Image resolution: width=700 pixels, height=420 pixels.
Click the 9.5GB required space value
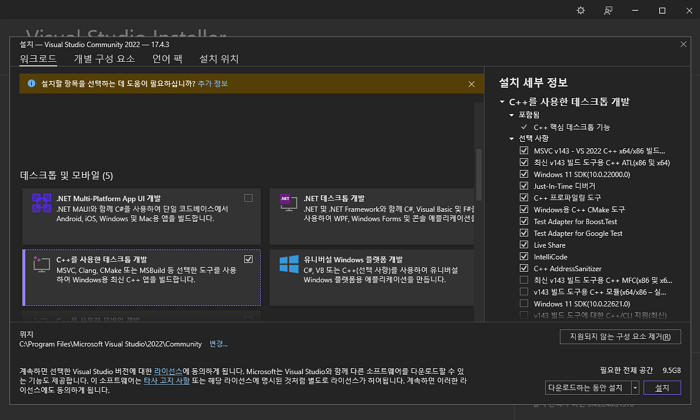coord(671,370)
